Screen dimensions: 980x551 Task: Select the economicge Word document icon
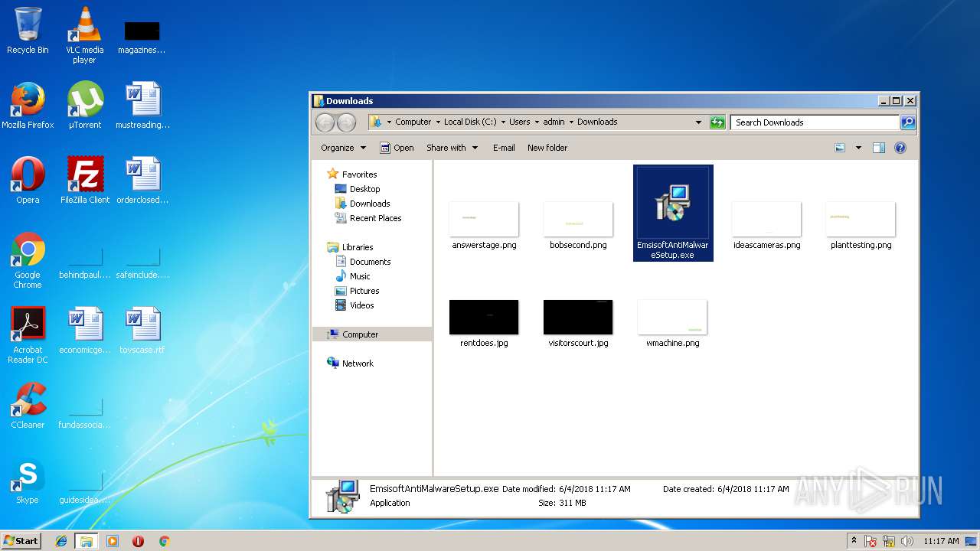[85, 331]
